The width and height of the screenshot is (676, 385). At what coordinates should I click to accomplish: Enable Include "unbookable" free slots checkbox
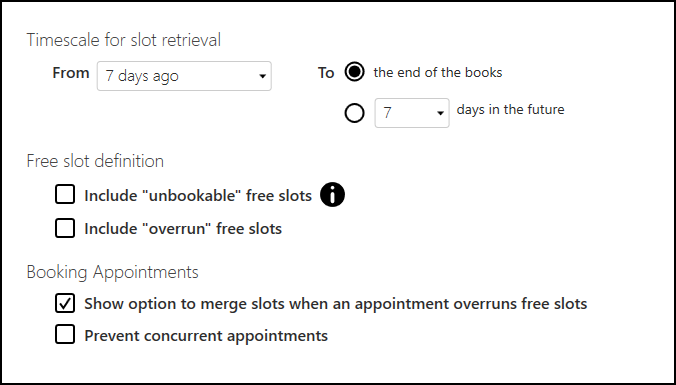(65, 194)
